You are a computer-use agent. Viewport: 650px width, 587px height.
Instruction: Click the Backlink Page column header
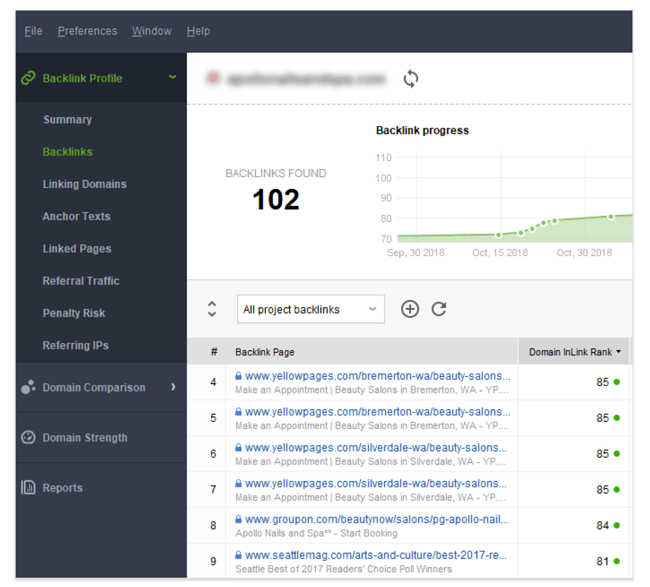[x=265, y=352]
